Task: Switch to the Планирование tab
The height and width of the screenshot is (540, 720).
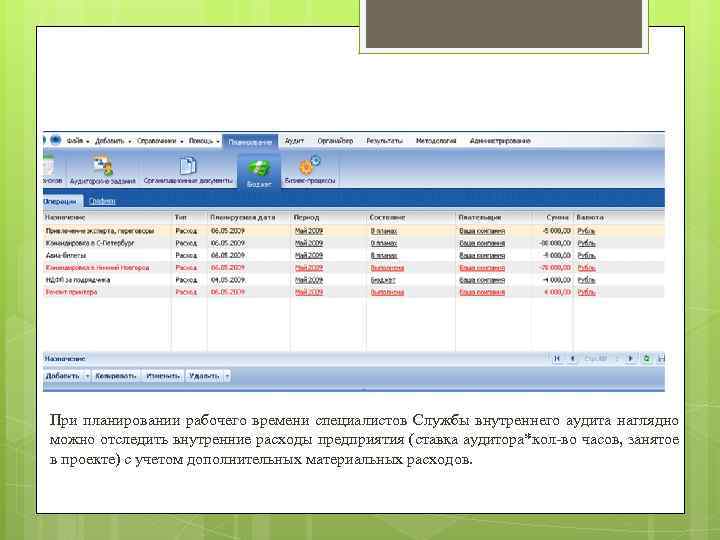Action: coord(250,142)
